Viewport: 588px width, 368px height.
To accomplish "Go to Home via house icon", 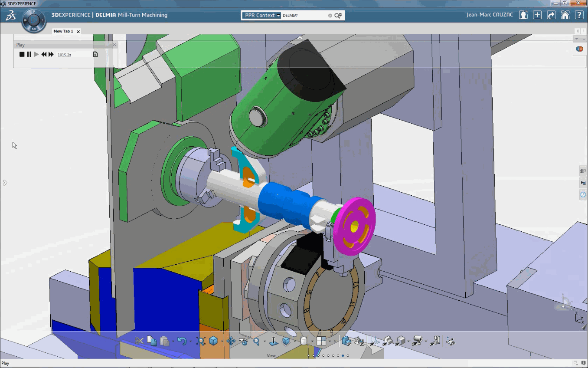I will click(x=565, y=15).
